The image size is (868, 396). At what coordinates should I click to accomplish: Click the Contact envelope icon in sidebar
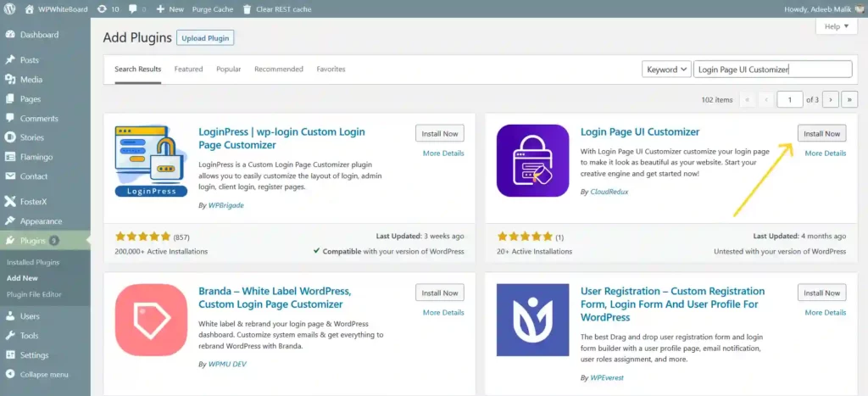(9, 176)
